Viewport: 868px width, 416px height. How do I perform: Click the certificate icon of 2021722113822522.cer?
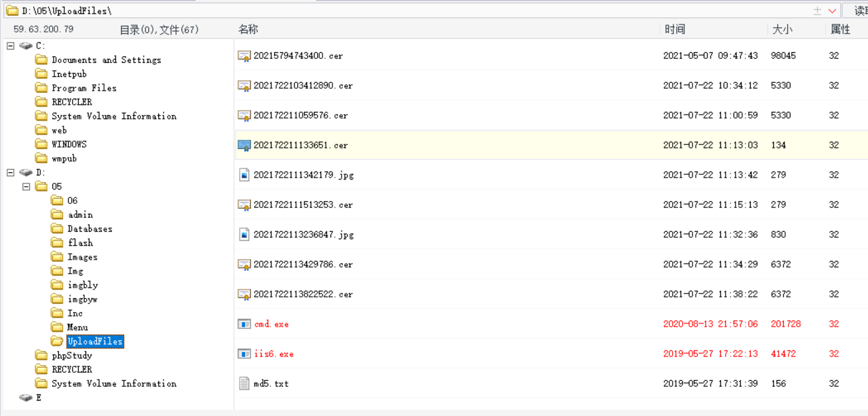244,294
